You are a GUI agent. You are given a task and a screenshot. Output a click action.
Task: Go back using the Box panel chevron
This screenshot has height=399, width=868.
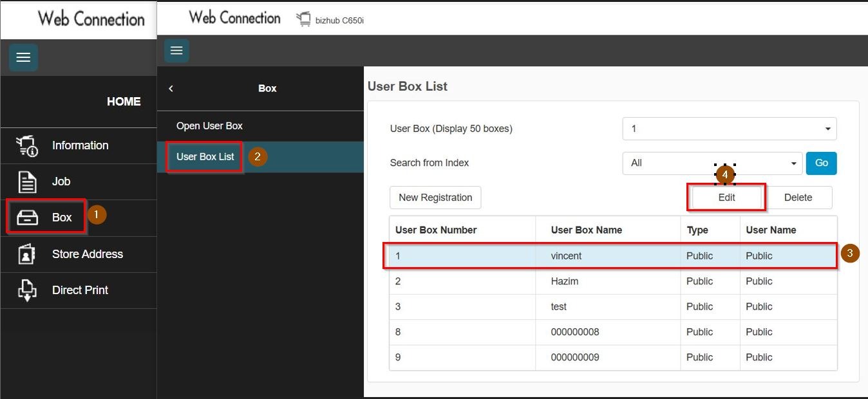tap(171, 89)
